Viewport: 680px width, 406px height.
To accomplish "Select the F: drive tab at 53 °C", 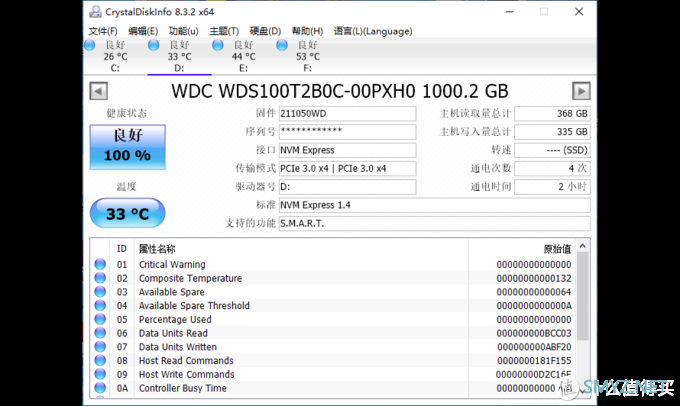I will [307, 56].
